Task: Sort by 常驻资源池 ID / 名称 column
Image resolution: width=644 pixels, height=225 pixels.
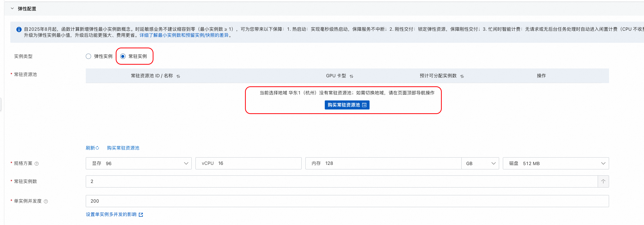Action: [178, 76]
